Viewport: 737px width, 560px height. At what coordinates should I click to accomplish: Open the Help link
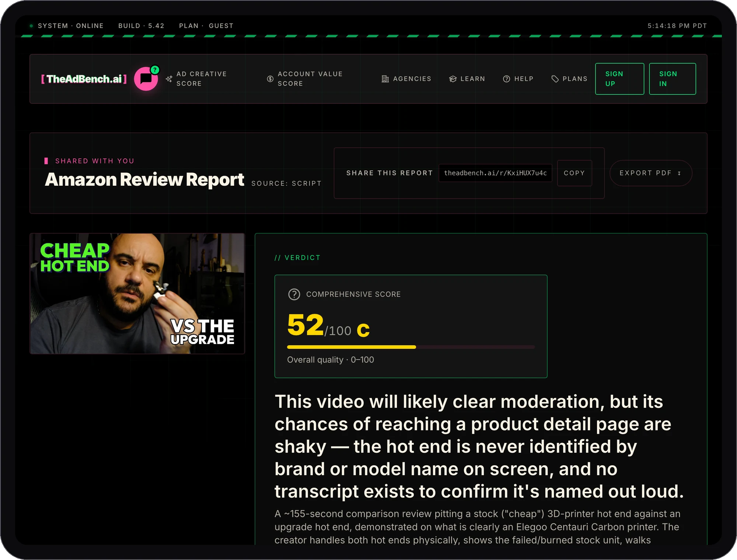[518, 79]
